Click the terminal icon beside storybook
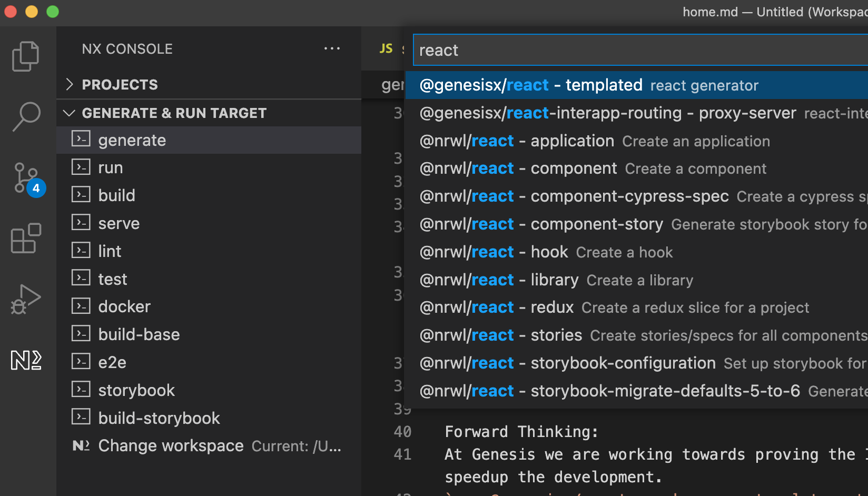This screenshot has height=496, width=868. 81,390
